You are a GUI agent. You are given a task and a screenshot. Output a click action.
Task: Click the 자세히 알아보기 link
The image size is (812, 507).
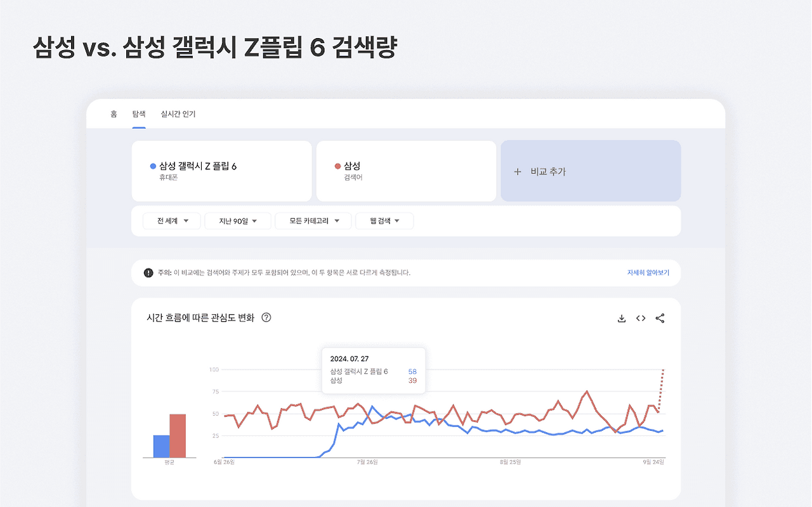[x=648, y=273]
